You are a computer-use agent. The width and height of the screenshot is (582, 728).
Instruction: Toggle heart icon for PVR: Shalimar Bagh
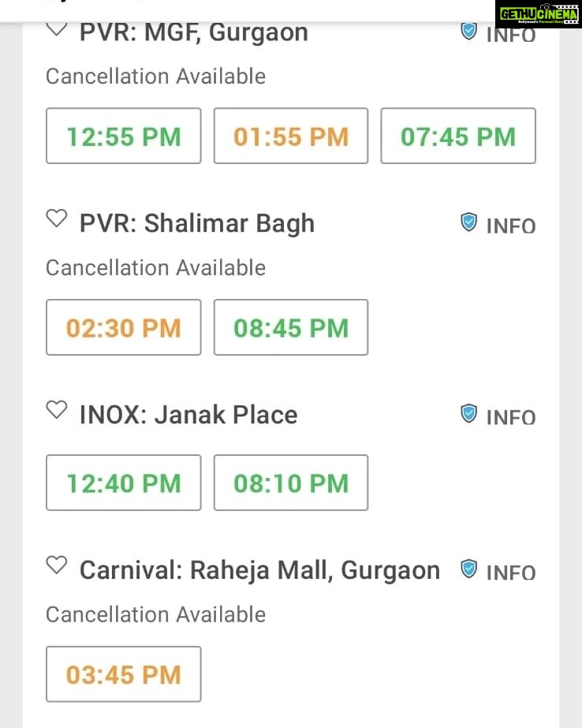(x=57, y=218)
